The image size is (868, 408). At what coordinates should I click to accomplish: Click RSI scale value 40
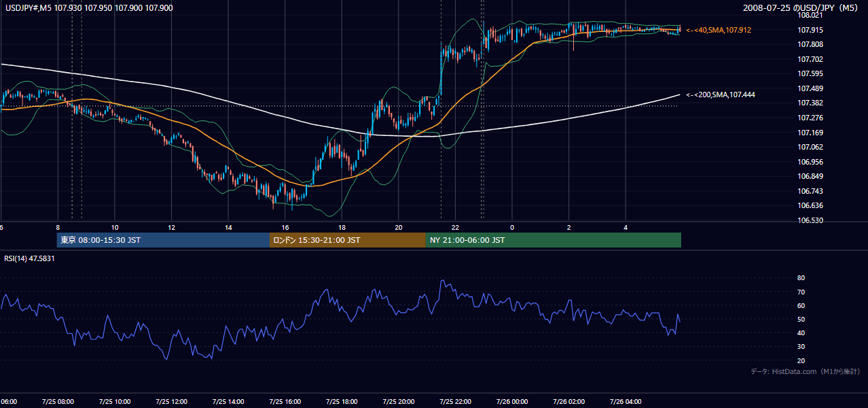pyautogui.click(x=801, y=333)
